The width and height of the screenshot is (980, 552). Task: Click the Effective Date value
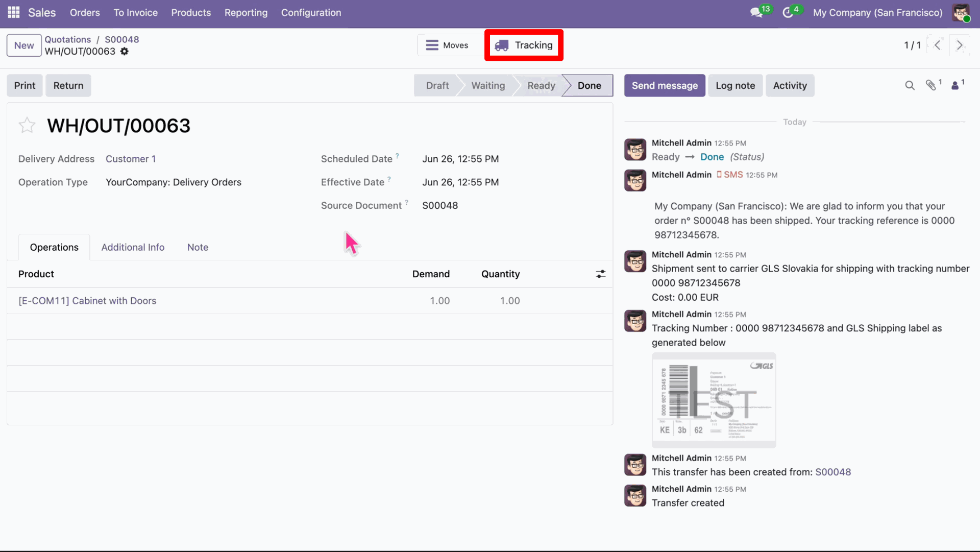tap(460, 182)
